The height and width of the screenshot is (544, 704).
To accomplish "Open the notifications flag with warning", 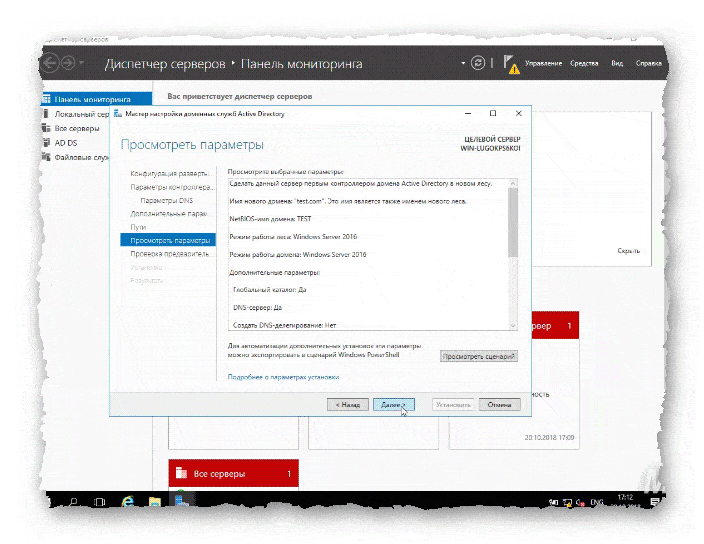I will [510, 64].
